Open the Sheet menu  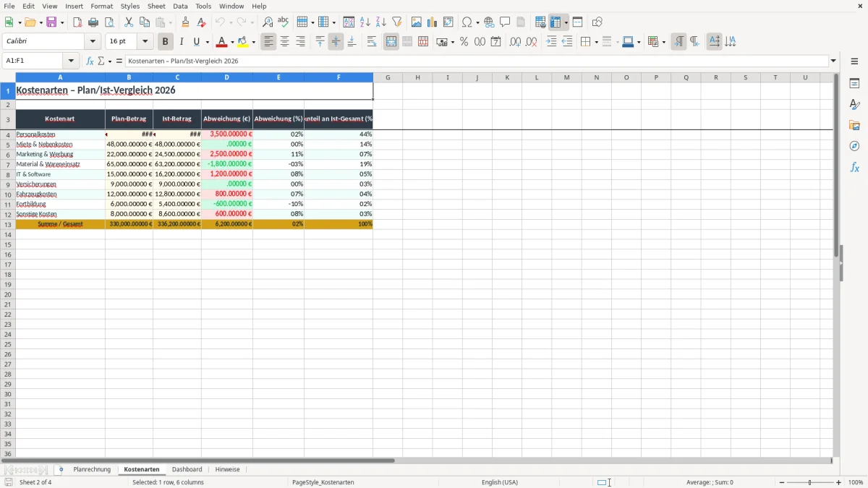pyautogui.click(x=156, y=6)
